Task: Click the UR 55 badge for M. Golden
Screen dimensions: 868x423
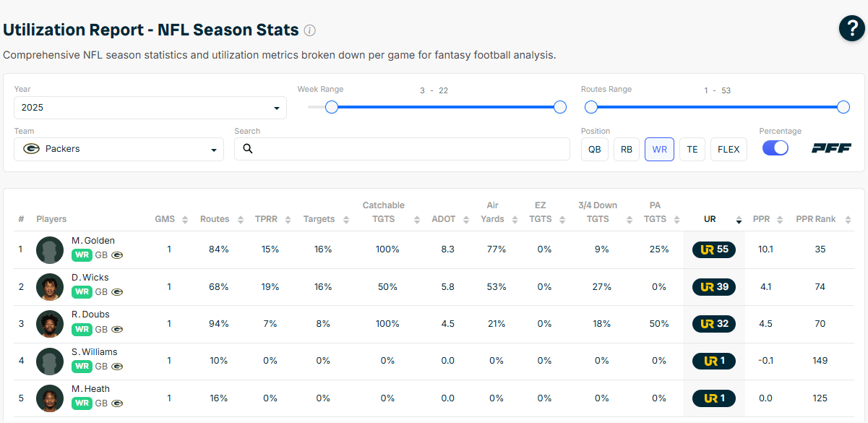Action: (713, 249)
